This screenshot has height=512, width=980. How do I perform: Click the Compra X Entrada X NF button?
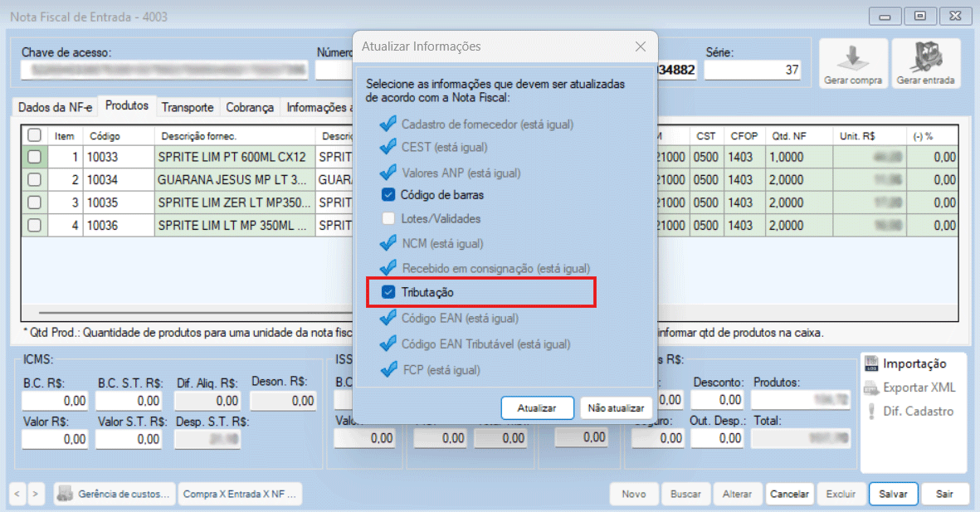click(x=240, y=494)
